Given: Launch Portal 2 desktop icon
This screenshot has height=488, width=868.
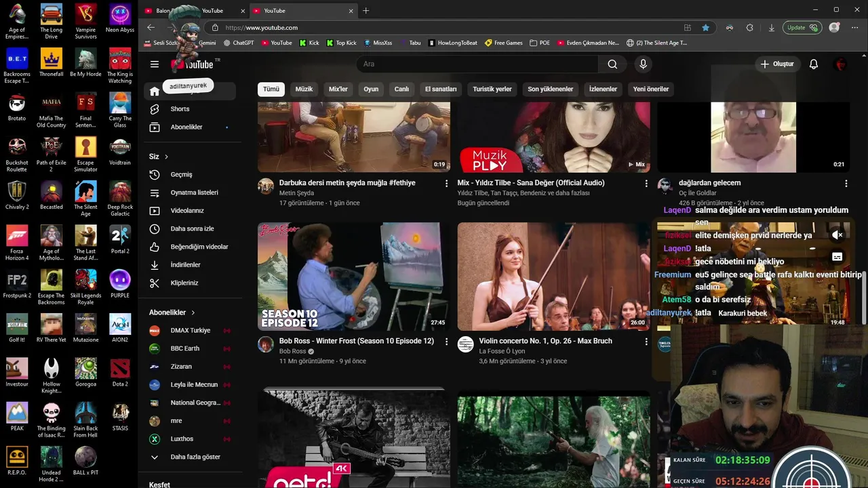Looking at the screenshot, I should 120,238.
